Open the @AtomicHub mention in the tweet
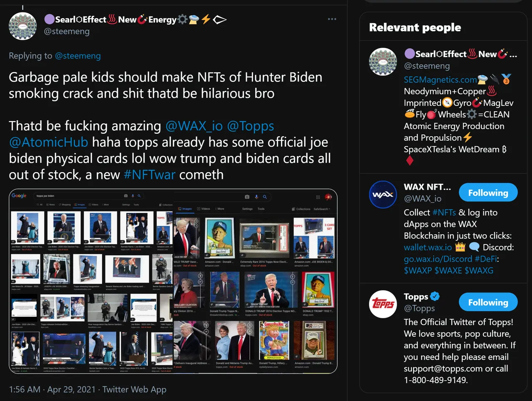This screenshot has width=532, height=401. click(49, 142)
